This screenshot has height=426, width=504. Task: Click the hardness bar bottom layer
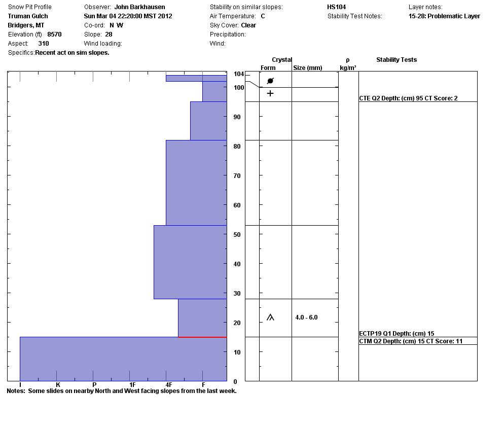coord(123,359)
